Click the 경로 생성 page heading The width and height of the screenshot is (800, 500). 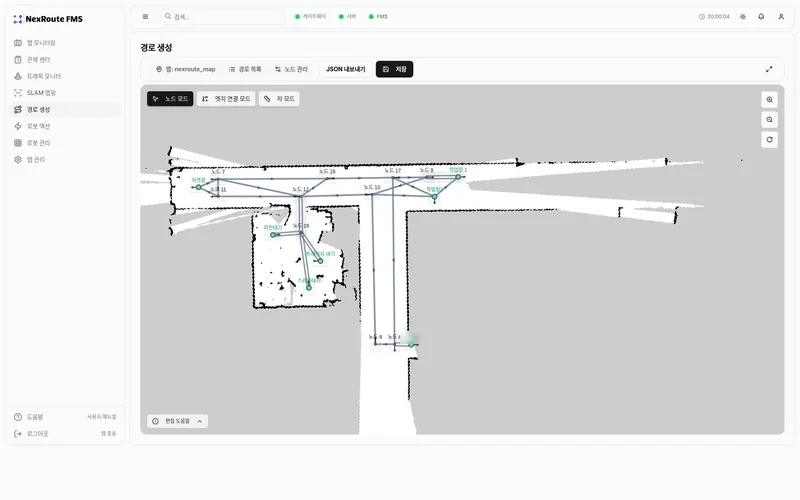click(156, 47)
